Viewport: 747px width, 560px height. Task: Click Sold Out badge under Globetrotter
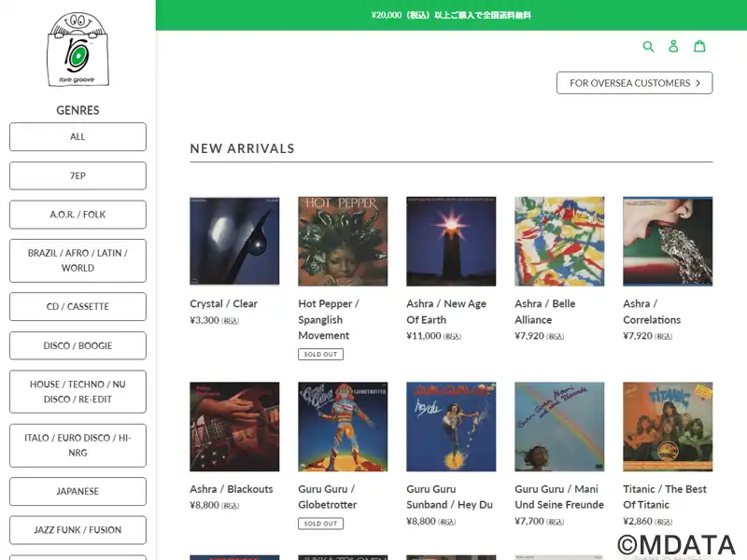pos(320,524)
